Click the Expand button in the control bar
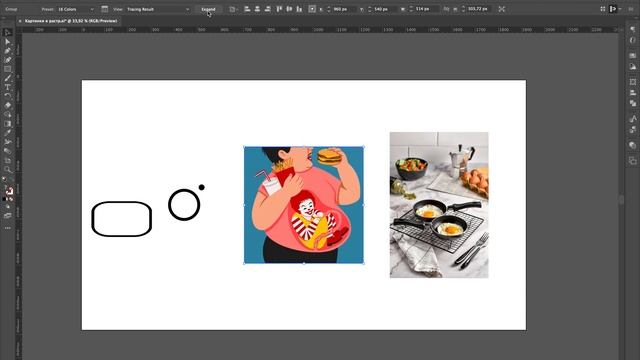This screenshot has width=640, height=360. pos(208,9)
